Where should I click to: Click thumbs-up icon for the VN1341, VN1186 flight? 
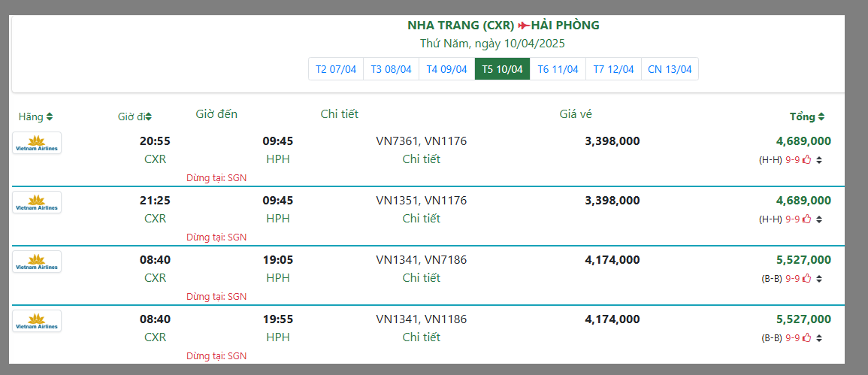click(807, 337)
